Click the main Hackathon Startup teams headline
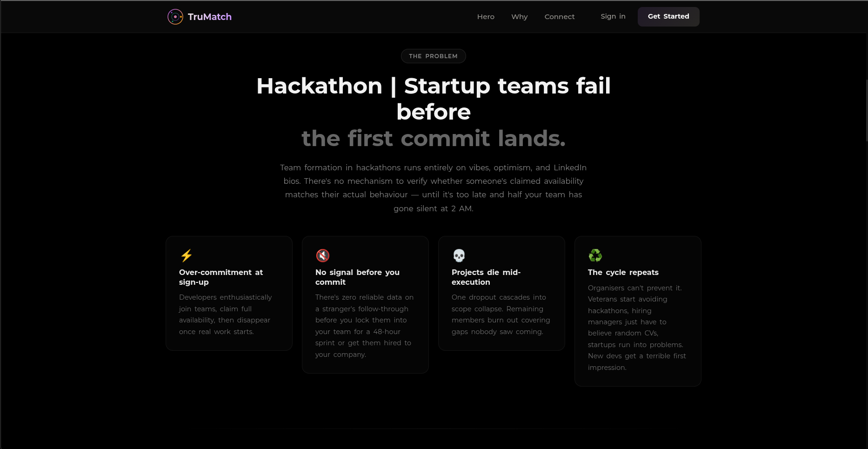 (434, 99)
